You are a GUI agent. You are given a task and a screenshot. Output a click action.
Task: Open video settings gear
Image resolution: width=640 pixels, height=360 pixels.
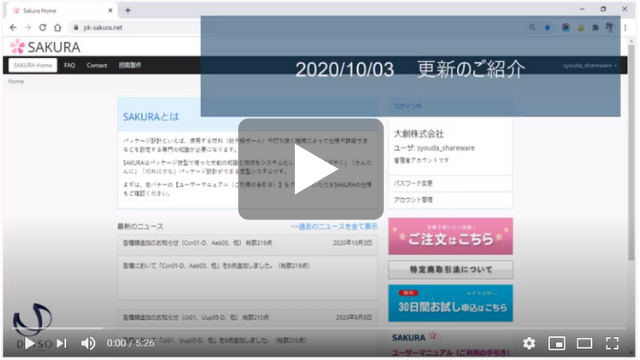click(529, 343)
